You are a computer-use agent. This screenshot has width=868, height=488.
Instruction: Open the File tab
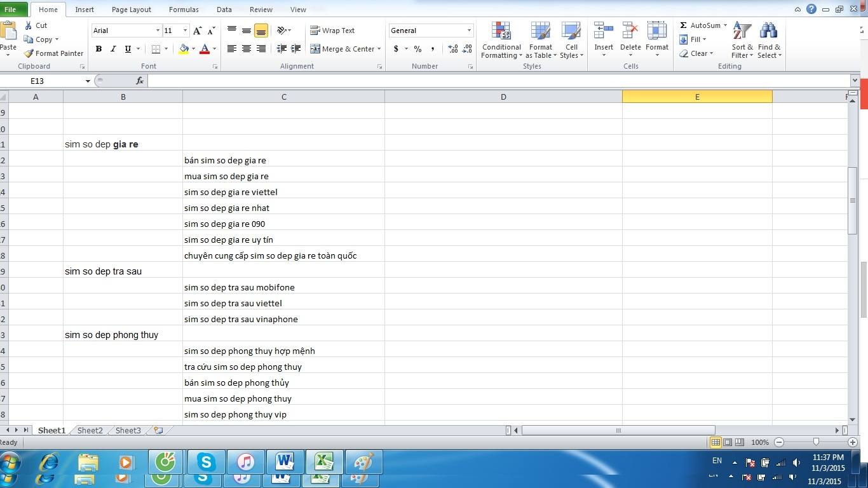11,10
